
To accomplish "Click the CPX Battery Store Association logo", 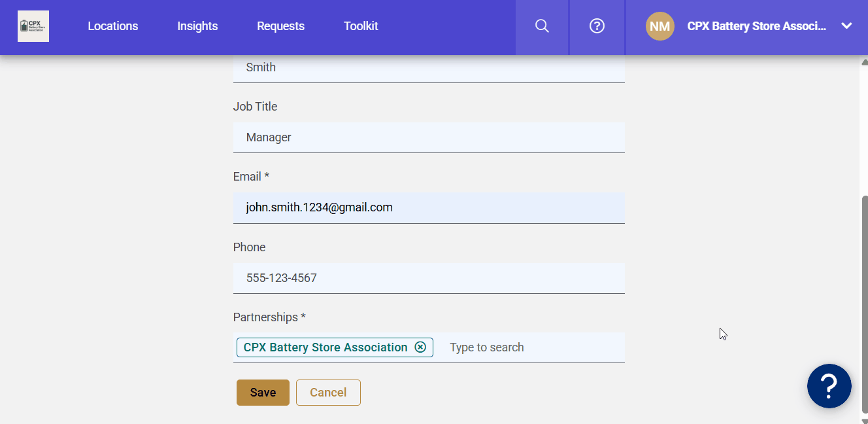I will [x=33, y=26].
